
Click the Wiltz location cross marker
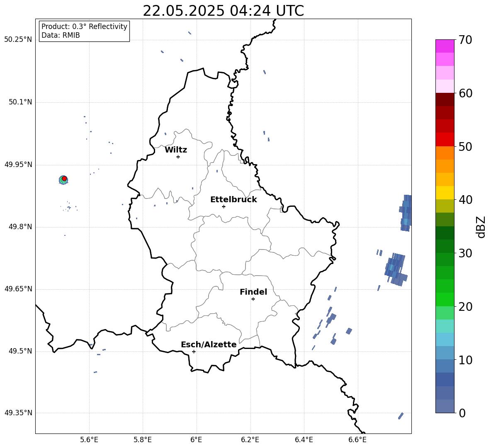tap(178, 157)
